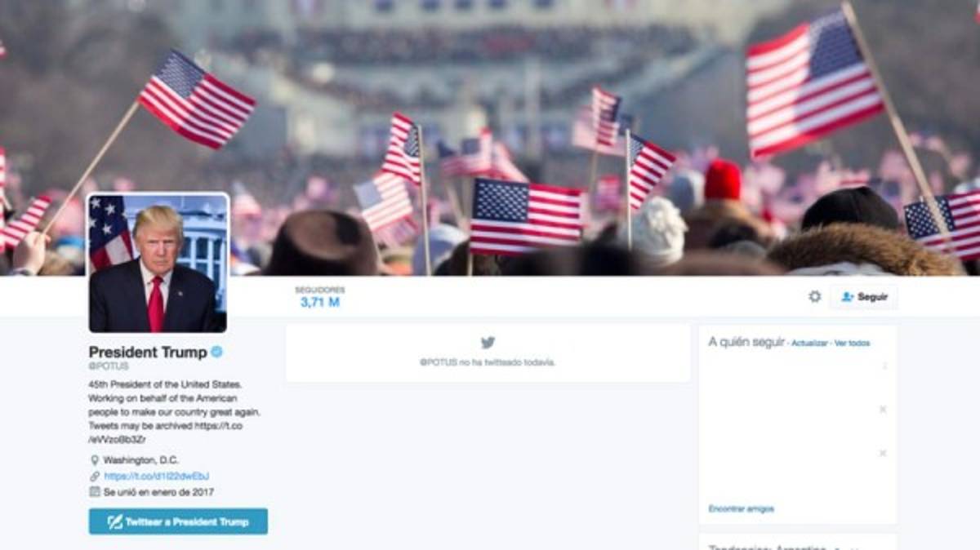Click the calendar icon next to the join date

(94, 492)
